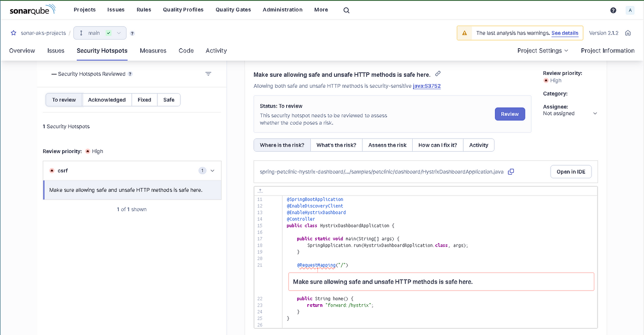Switch to the Activity project tab
Image resolution: width=644 pixels, height=335 pixels.
tap(216, 51)
